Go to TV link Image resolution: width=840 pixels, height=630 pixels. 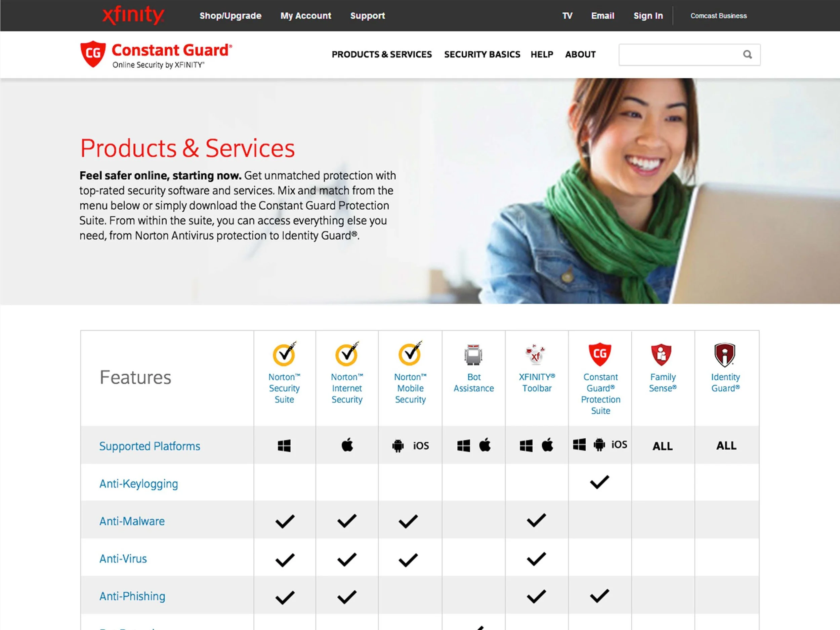click(568, 16)
